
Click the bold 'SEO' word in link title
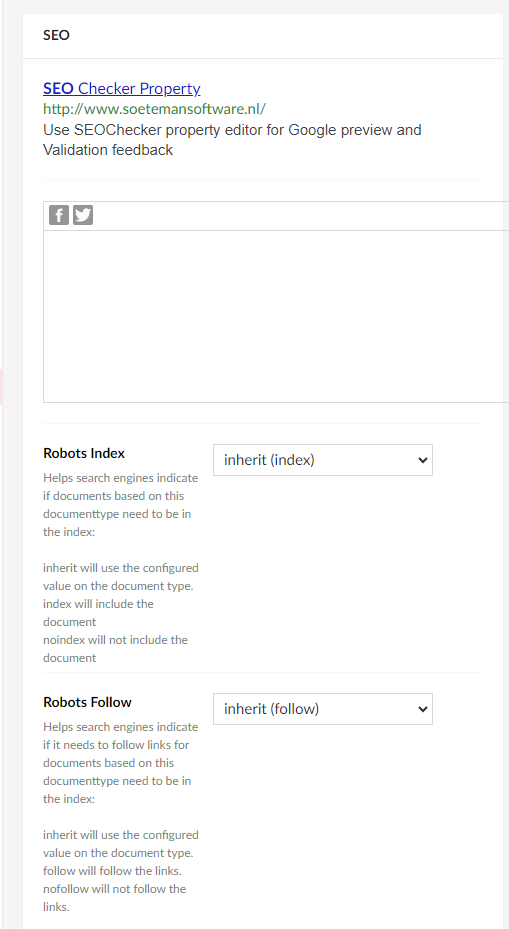(x=59, y=89)
